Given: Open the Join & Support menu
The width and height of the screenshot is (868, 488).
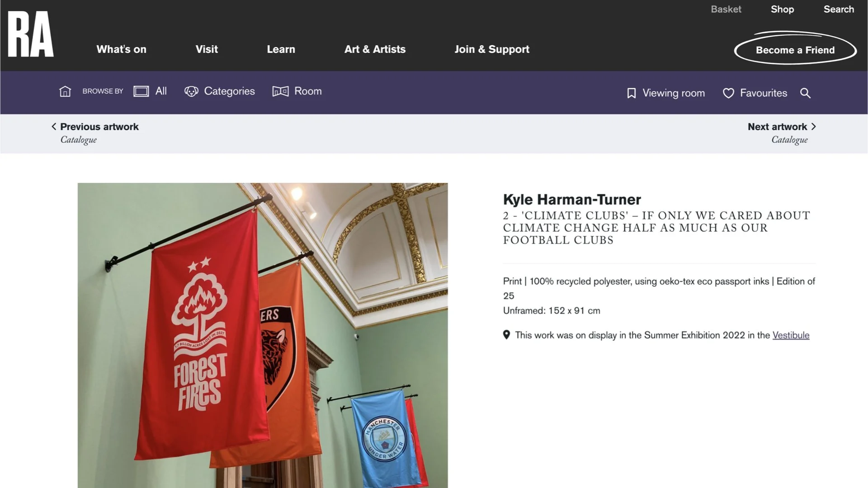Looking at the screenshot, I should [492, 49].
